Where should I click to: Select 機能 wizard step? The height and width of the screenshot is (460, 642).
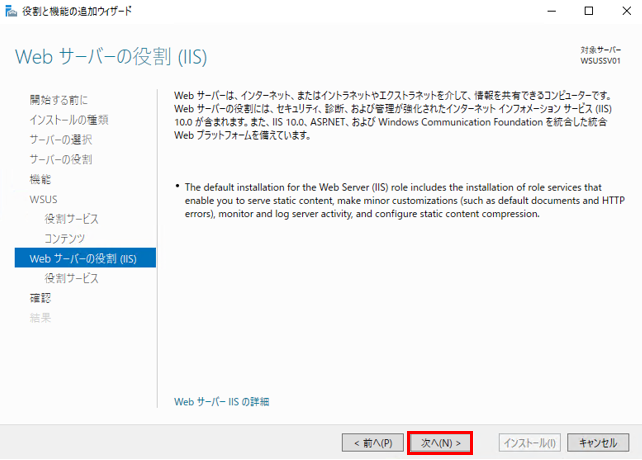40,179
